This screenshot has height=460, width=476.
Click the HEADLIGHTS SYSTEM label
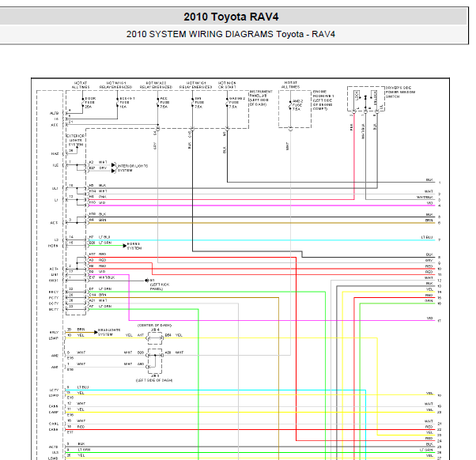pyautogui.click(x=109, y=332)
